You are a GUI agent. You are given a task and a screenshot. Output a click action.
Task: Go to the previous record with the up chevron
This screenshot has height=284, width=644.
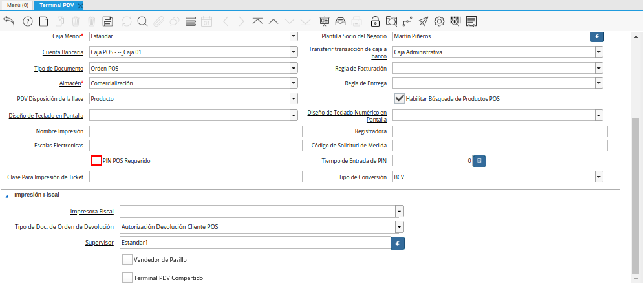[x=274, y=21]
